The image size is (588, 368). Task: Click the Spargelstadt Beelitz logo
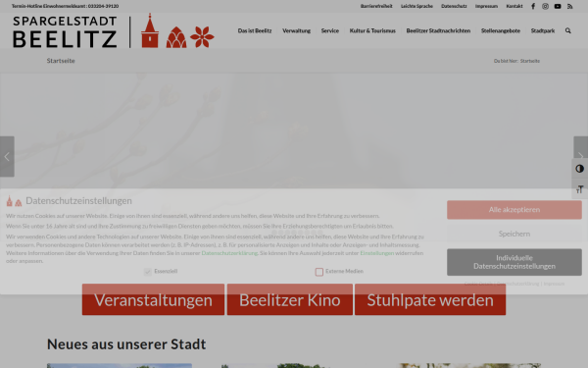(114, 31)
